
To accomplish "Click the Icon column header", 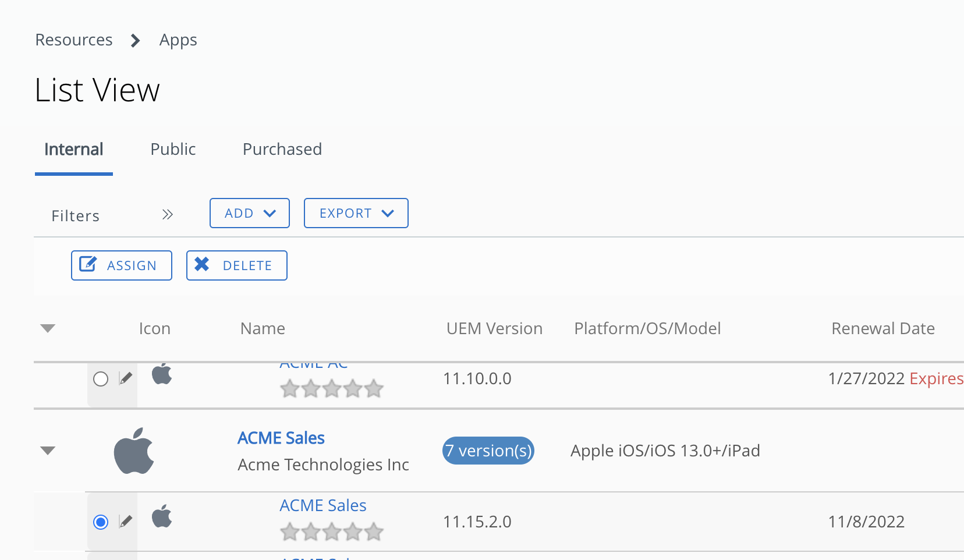I will tap(155, 329).
